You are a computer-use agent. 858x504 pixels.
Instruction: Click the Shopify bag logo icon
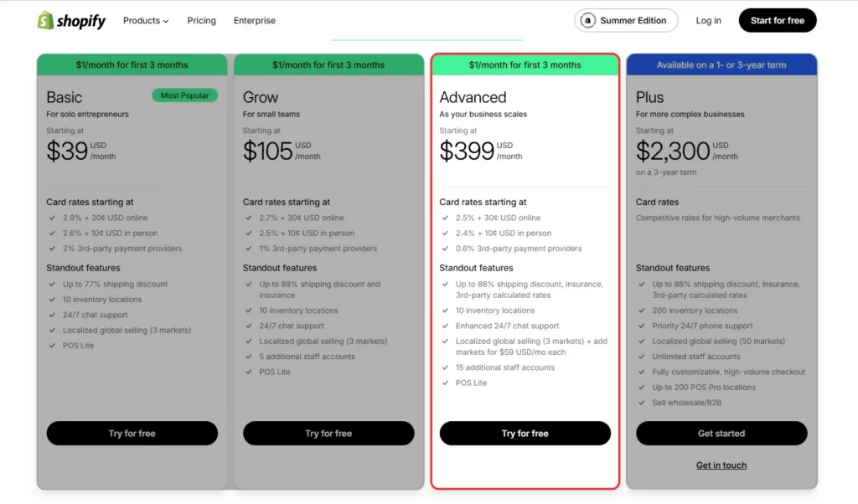point(45,21)
